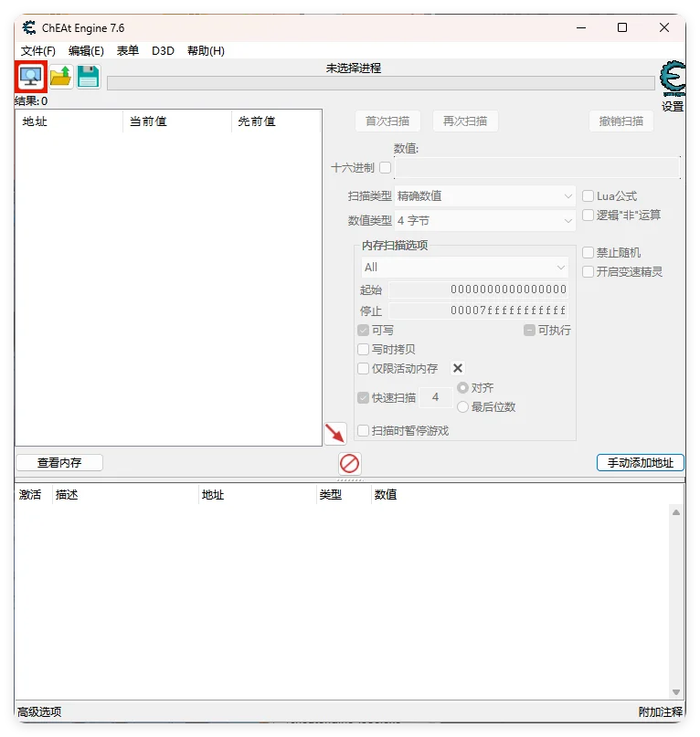Click the X button beside 仅限活动内存
700x737 pixels.
[458, 368]
